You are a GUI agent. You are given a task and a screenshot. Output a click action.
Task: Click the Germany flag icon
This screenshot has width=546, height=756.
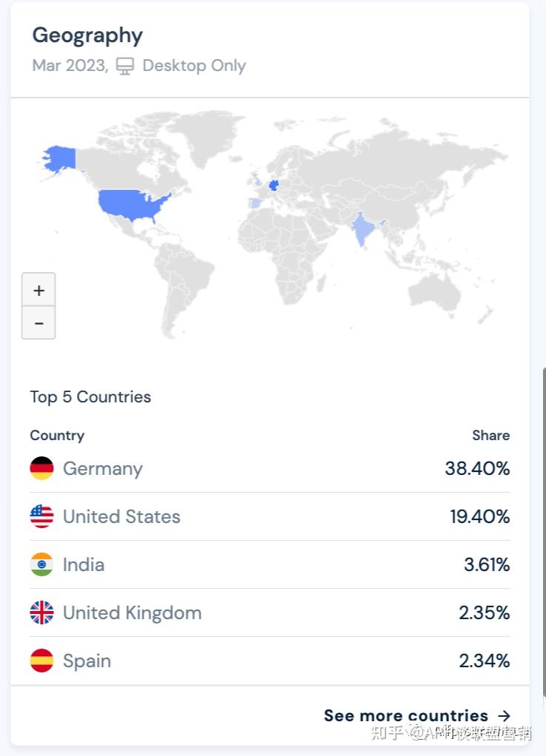pyautogui.click(x=41, y=468)
